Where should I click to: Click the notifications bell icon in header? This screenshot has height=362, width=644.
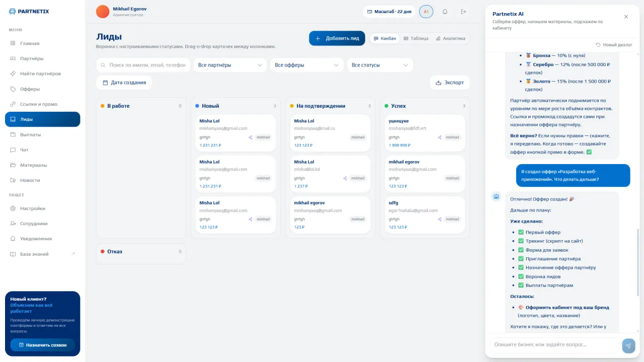[445, 12]
